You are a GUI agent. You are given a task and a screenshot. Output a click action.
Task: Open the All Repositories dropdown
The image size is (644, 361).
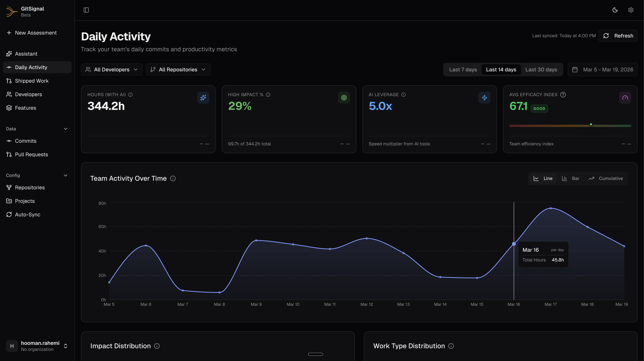coord(178,69)
